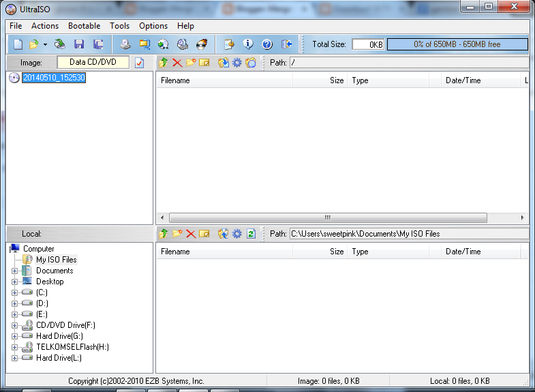This screenshot has height=392, width=535.
Task: Click the bootable checkmark icon beside Data CD/DVD
Action: tap(139, 63)
